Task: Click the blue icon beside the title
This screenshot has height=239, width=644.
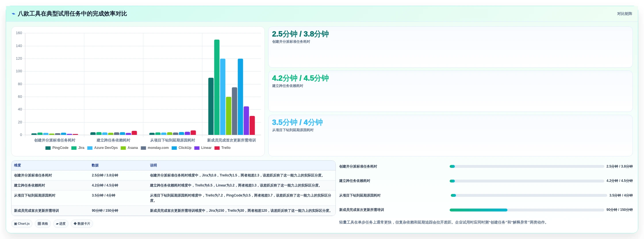Action: point(13,14)
